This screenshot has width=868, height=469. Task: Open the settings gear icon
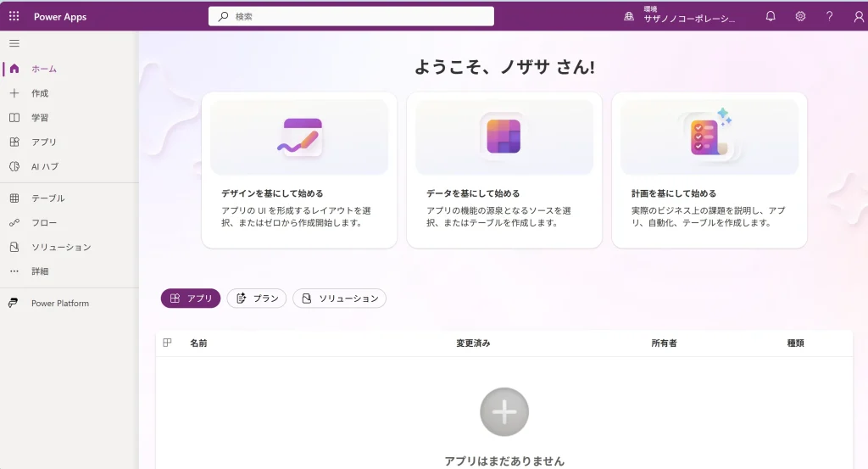pyautogui.click(x=799, y=16)
